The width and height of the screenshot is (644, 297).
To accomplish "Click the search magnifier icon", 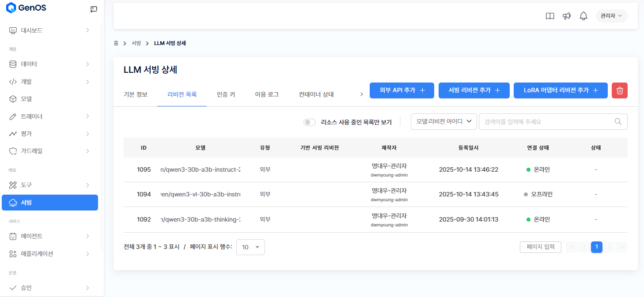I will tap(618, 122).
